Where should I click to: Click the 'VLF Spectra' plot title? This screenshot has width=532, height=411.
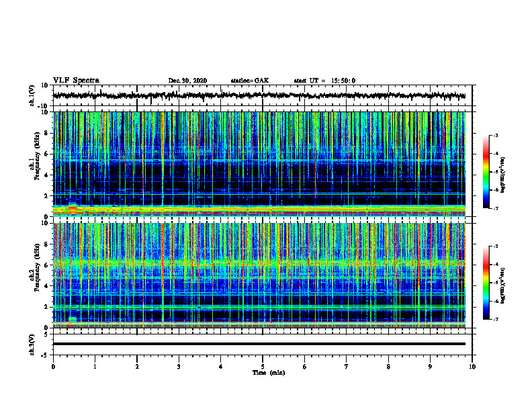[x=76, y=81]
